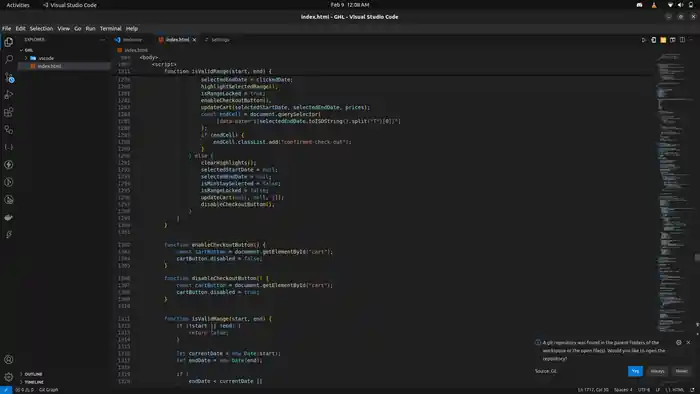Dismiss the git repository notification with X
The image size is (700, 394).
coord(688,342)
